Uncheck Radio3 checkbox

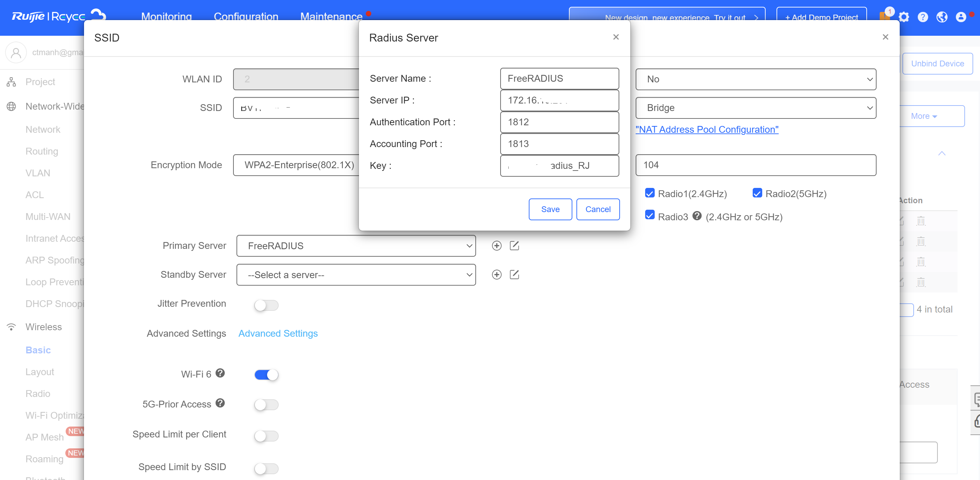pos(650,215)
